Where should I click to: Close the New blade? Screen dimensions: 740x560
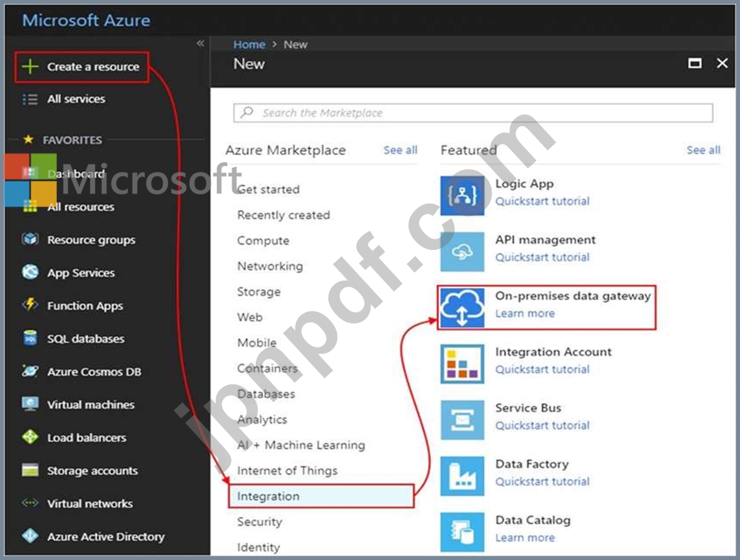click(x=722, y=63)
